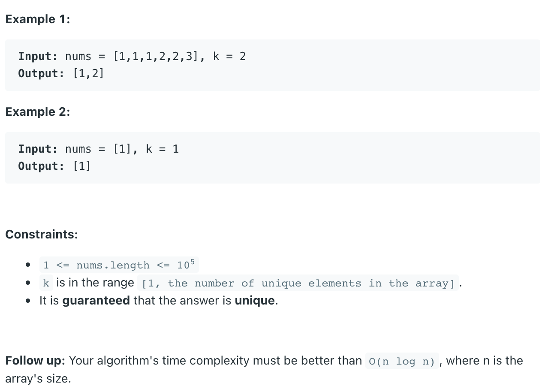Viewport: 548px width, 392px height.
Task: Click the "1 <= nums.length <= 10" constraint code
Action: [x=119, y=265]
